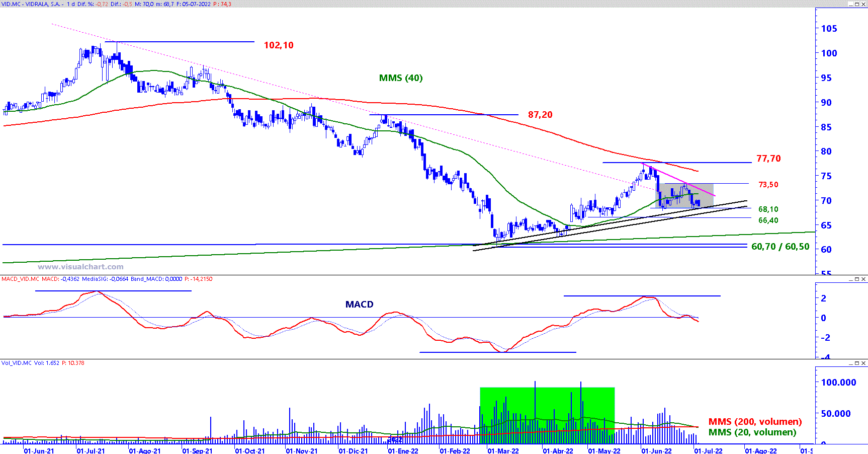Image resolution: width=868 pixels, height=454 pixels.
Task: Click the 01-May-22 date label
Action: pyautogui.click(x=604, y=451)
